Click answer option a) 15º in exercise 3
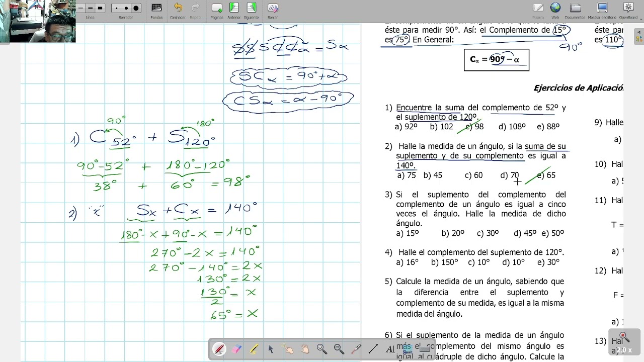The height and width of the screenshot is (362, 644). coord(408,233)
